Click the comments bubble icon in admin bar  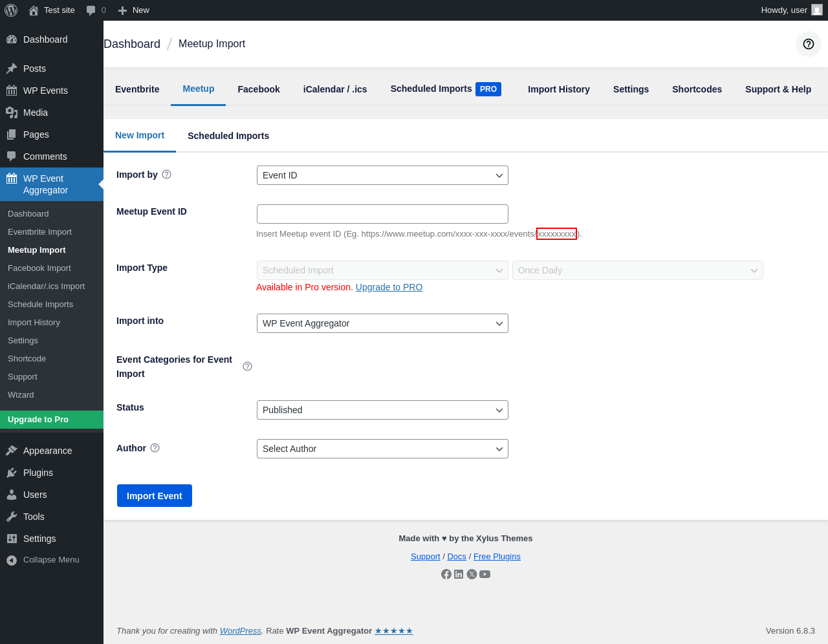pos(91,10)
